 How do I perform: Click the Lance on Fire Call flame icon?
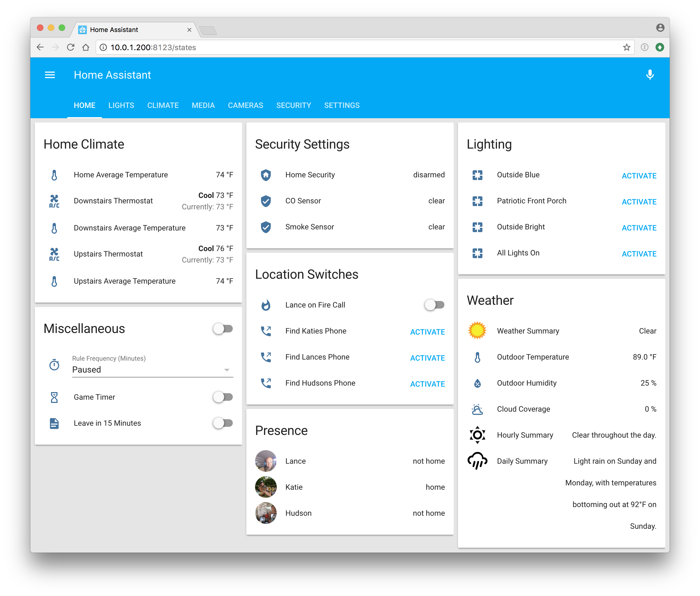coord(266,305)
